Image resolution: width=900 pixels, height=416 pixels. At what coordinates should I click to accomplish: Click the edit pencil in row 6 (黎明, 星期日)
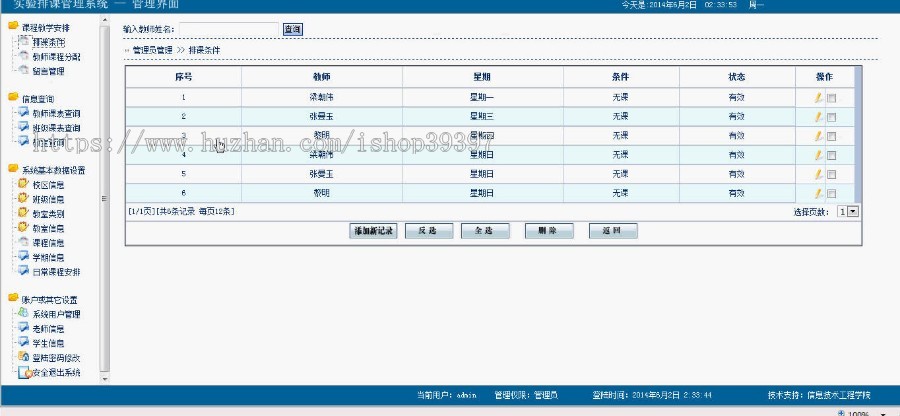pos(818,193)
